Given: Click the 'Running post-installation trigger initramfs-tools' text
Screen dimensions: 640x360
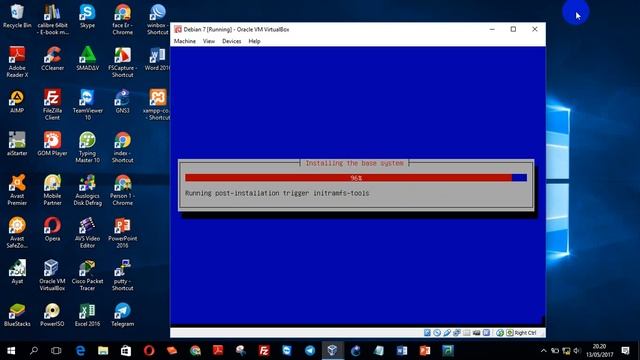Looking at the screenshot, I should [277, 193].
